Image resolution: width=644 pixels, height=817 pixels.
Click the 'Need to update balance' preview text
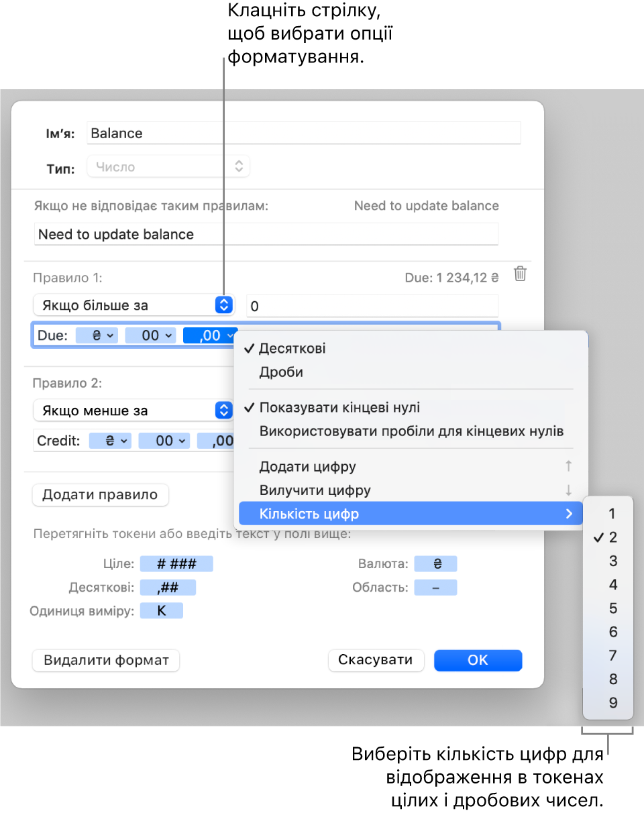tap(427, 206)
